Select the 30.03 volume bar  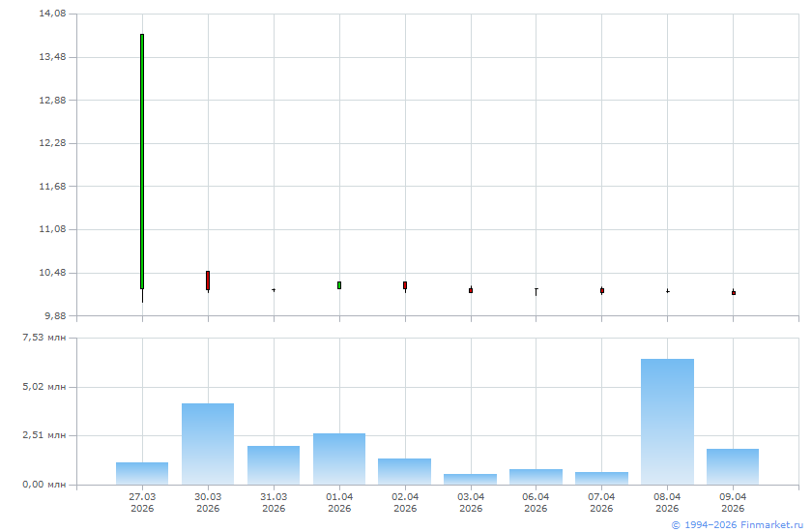click(208, 444)
